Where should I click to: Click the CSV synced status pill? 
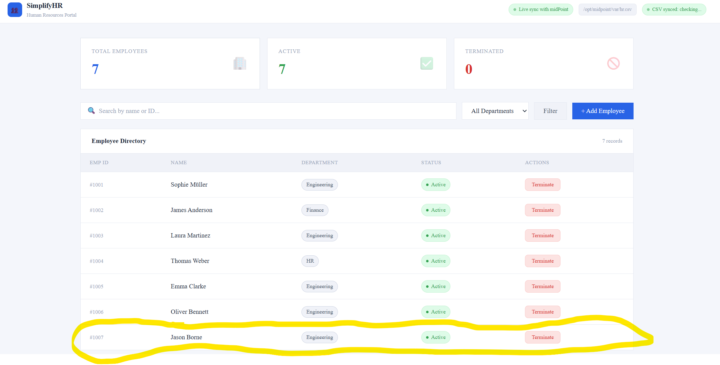[x=674, y=10]
